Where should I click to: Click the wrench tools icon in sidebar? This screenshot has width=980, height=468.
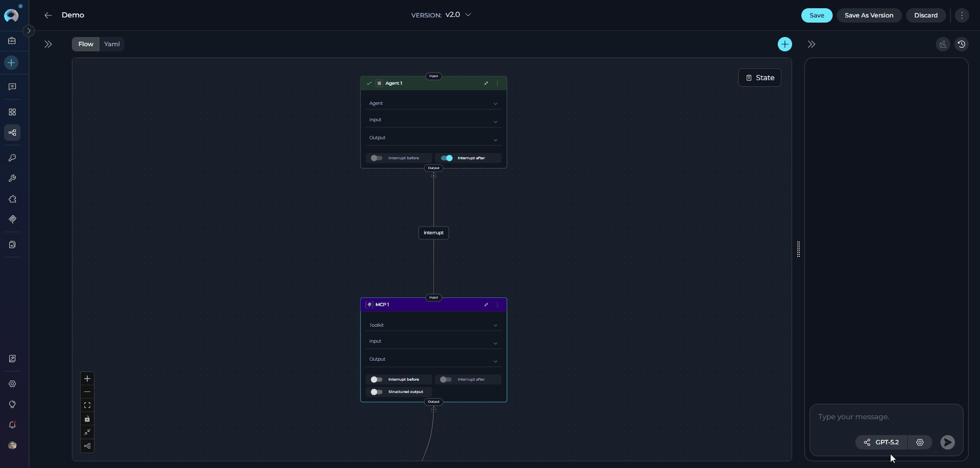click(x=12, y=178)
